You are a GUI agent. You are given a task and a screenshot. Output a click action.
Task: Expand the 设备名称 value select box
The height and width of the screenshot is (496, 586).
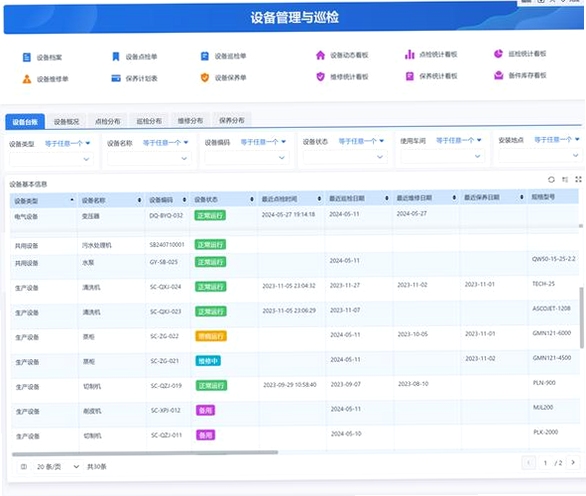point(149,158)
